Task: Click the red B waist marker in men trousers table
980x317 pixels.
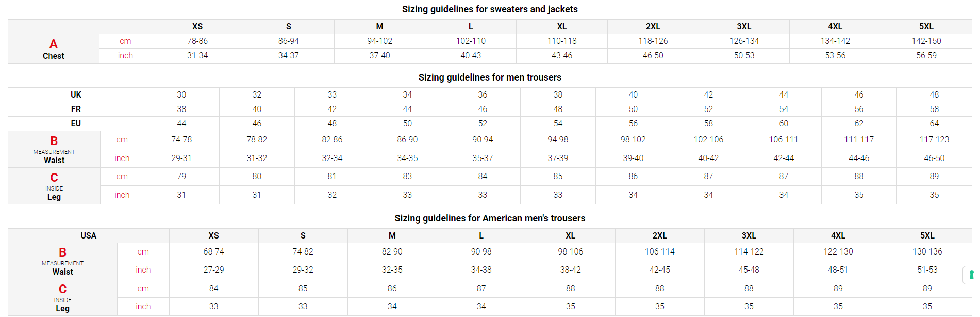Action: tap(54, 141)
